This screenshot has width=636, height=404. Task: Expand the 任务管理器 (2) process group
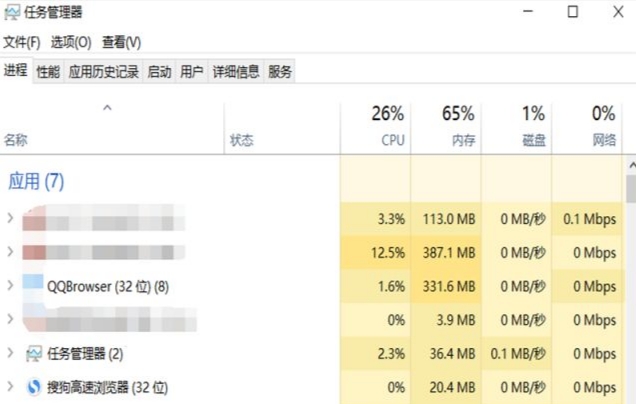click(10, 353)
